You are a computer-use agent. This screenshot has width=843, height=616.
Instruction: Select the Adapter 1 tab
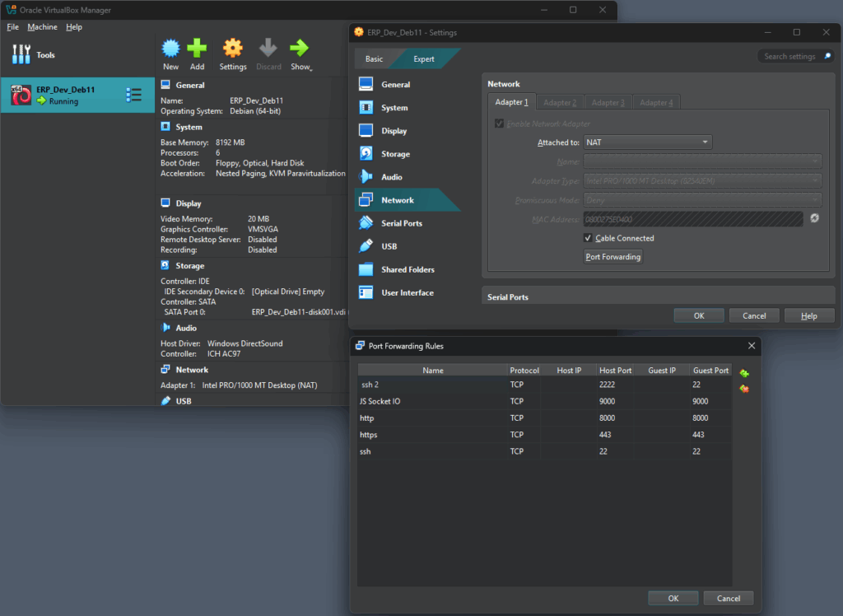tap(511, 102)
